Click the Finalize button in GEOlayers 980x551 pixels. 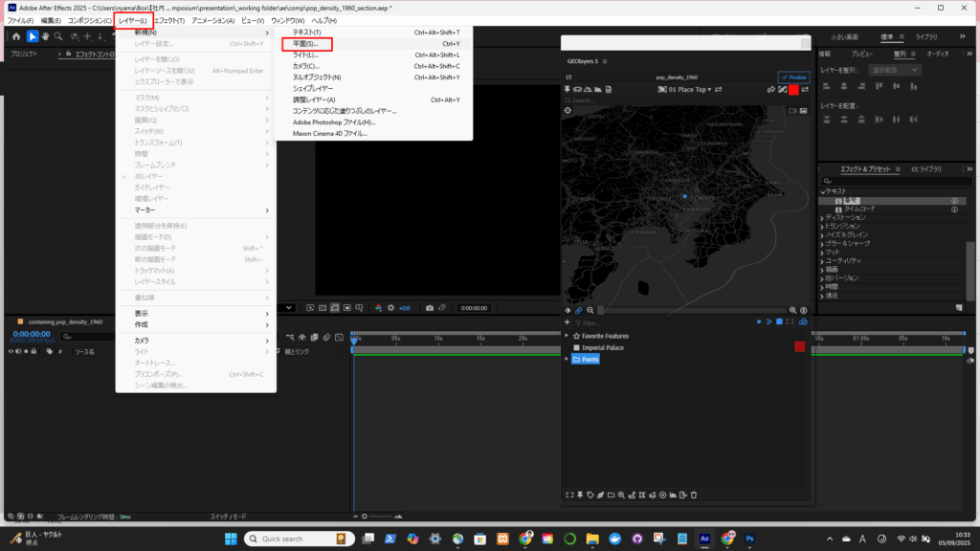[794, 77]
